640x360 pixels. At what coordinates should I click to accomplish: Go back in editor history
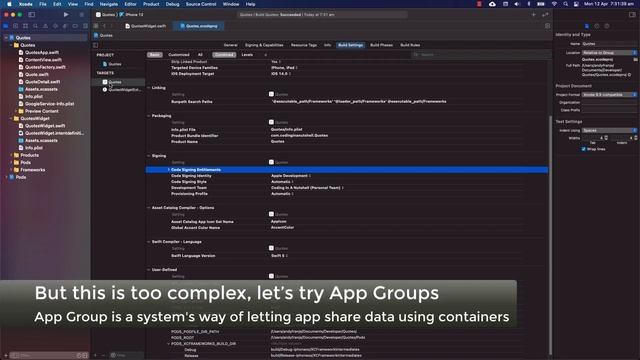[104, 26]
